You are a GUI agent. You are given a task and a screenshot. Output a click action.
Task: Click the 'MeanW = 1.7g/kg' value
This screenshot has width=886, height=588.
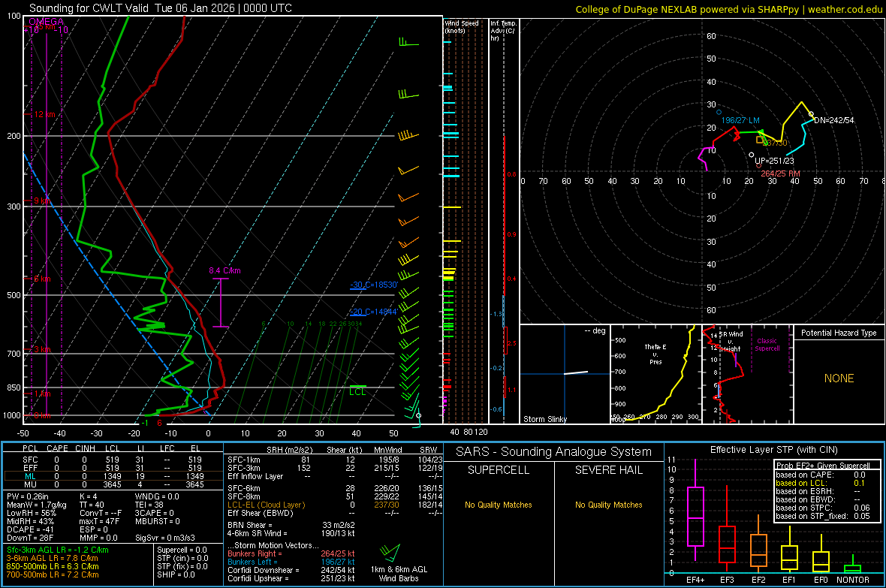pyautogui.click(x=37, y=505)
